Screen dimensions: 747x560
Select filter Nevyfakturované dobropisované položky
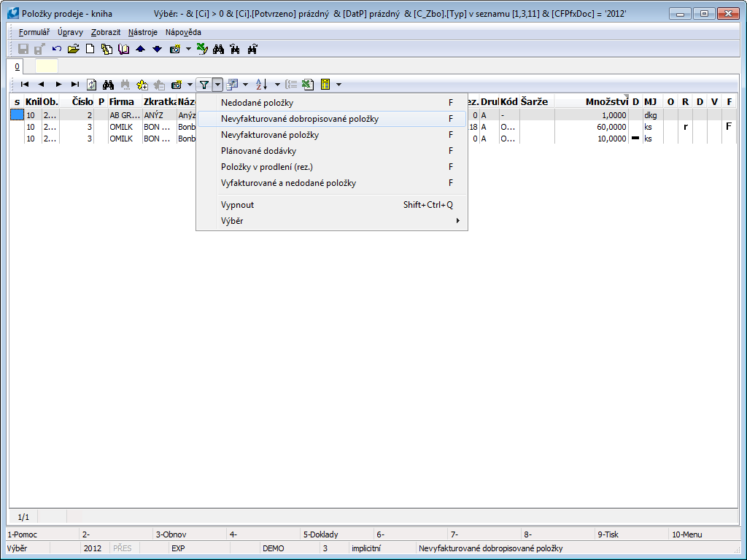coord(332,119)
